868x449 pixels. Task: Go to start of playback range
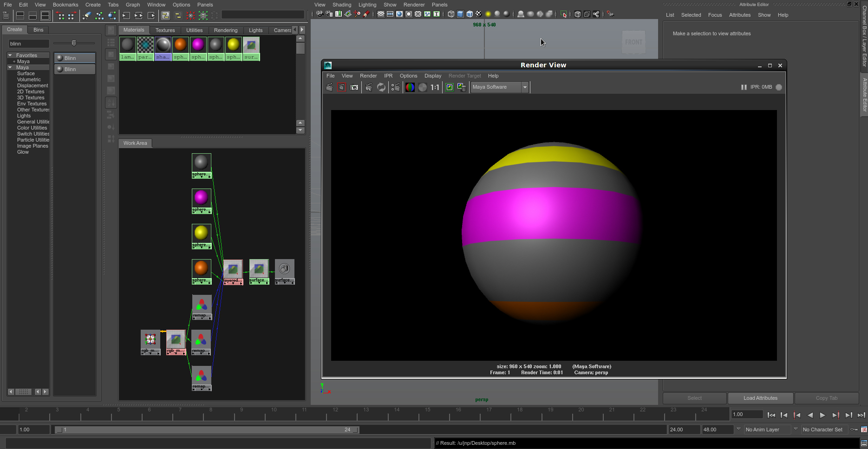point(771,415)
